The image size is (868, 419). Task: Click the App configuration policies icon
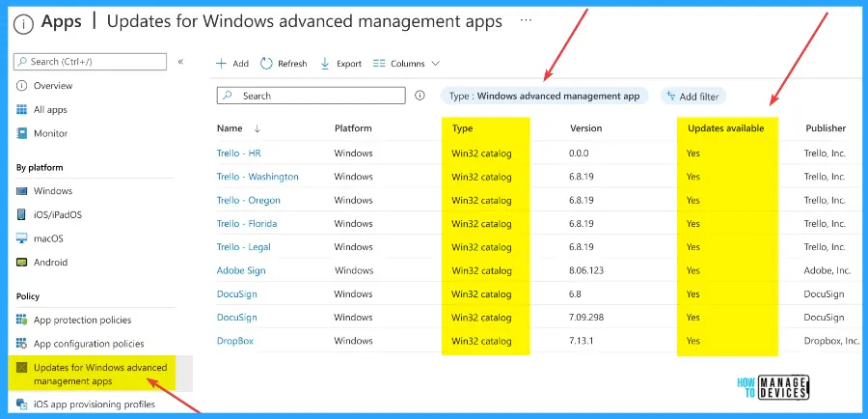21,343
